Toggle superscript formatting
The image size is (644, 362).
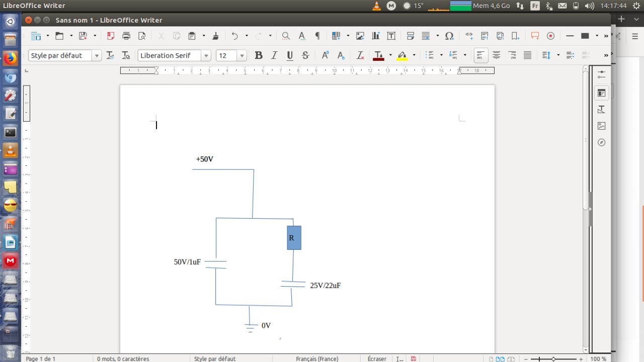coord(325,55)
